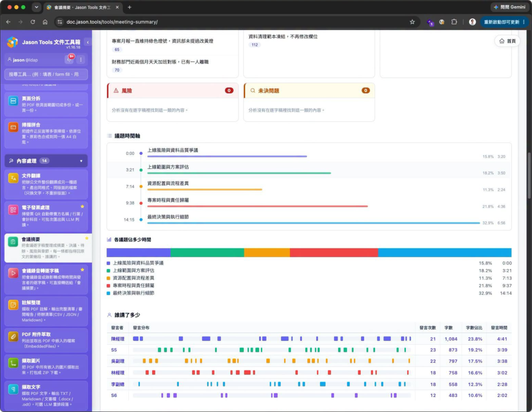
Task: Collapse the 內容處理 category section
Action: point(46,161)
